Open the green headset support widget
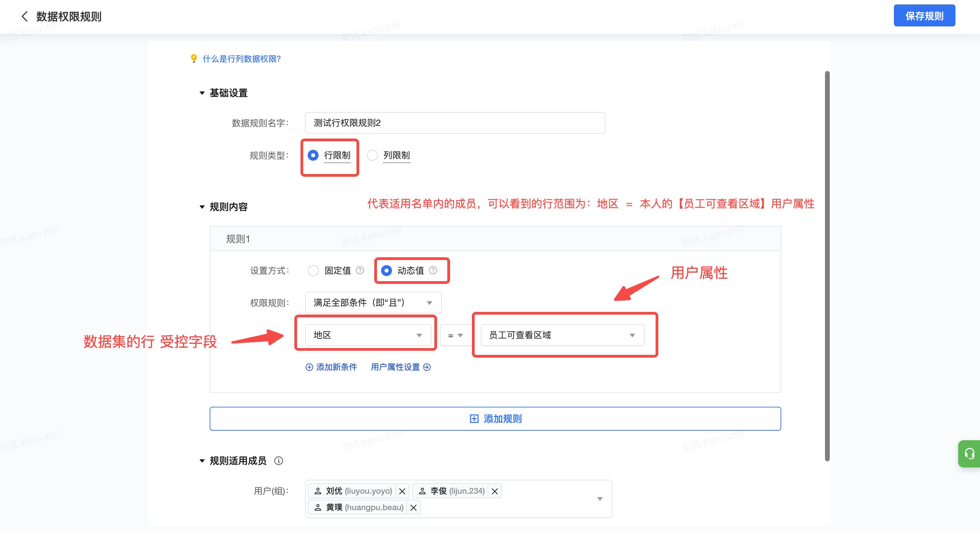 coord(969,453)
